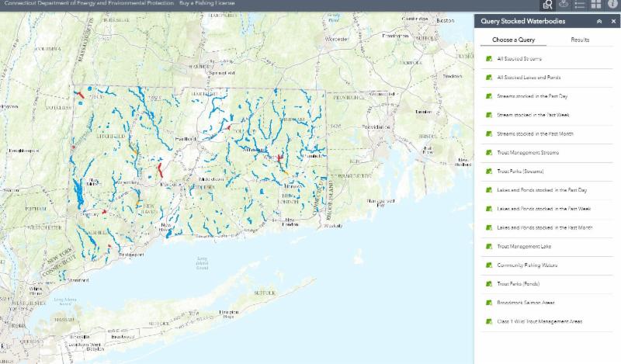Open the Basemap Gallery grid icon

coord(595,5)
